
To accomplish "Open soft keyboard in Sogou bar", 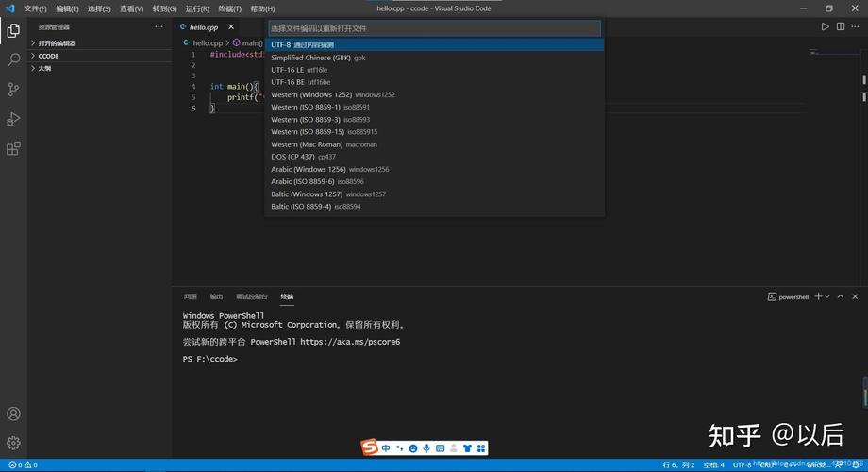I will click(440, 448).
